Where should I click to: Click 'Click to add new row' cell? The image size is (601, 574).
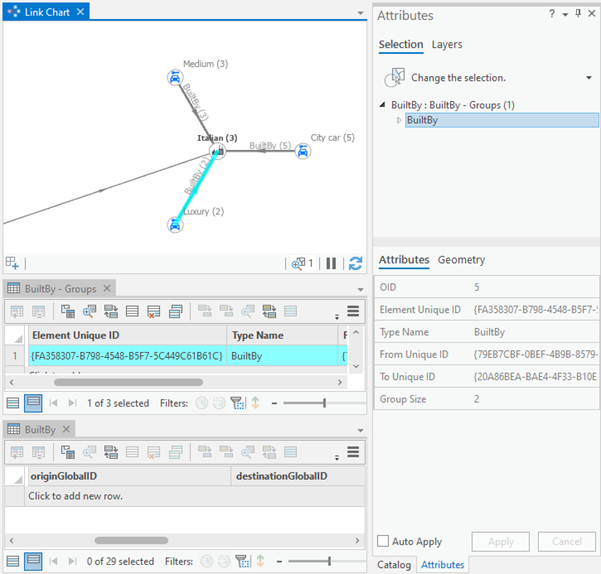tap(76, 496)
